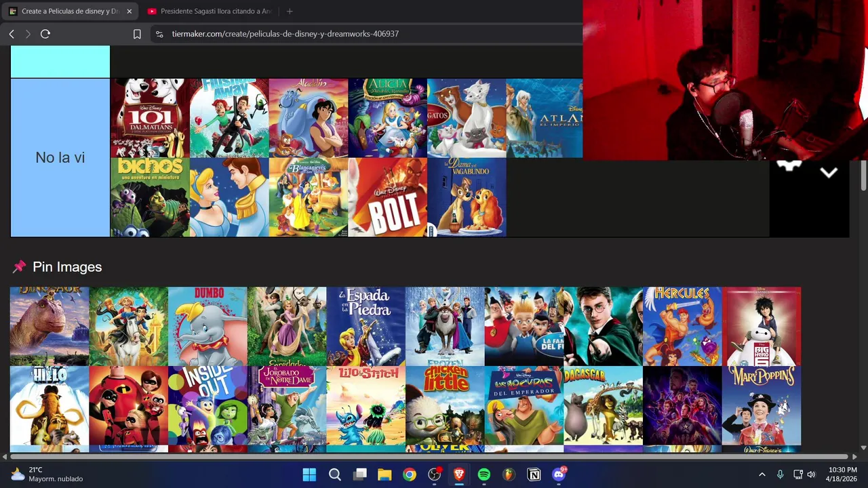Select the Dumbo poster
Screen dimensions: 868x488
pos(208,326)
